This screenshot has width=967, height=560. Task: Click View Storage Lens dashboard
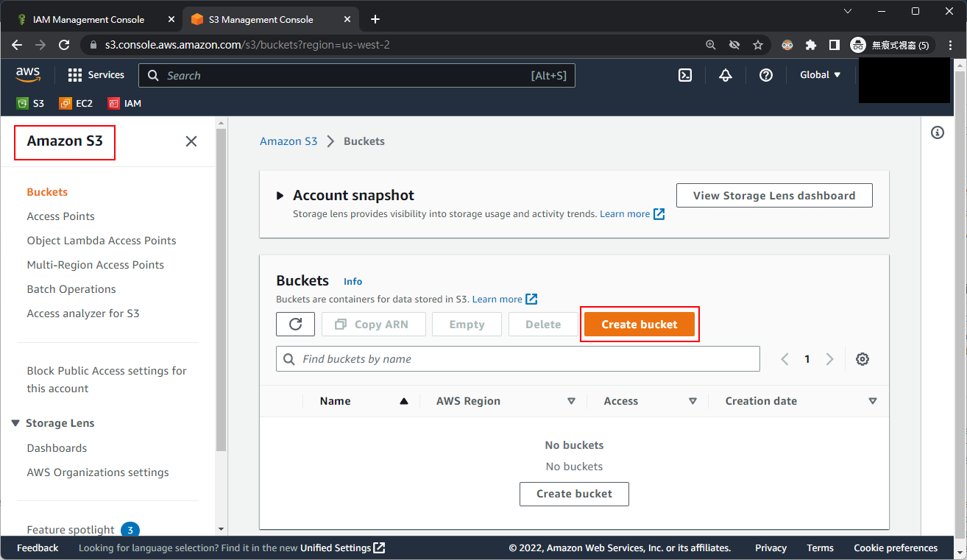(x=774, y=196)
